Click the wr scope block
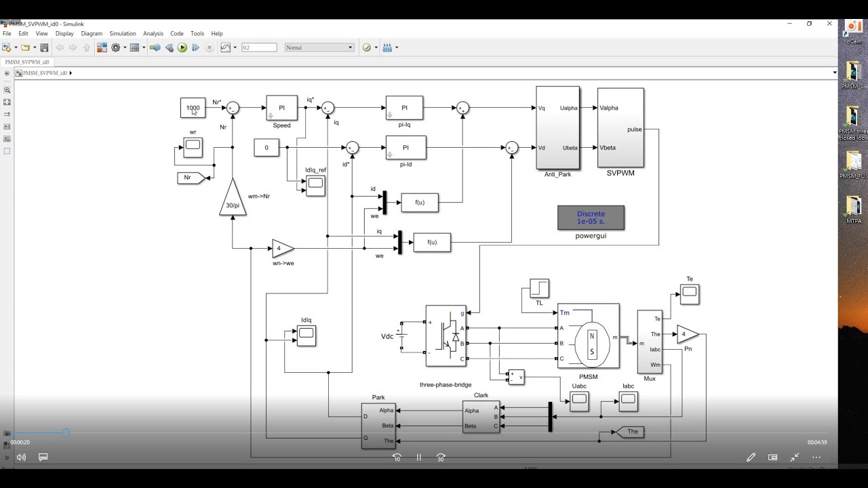This screenshot has height=488, width=868. point(193,147)
